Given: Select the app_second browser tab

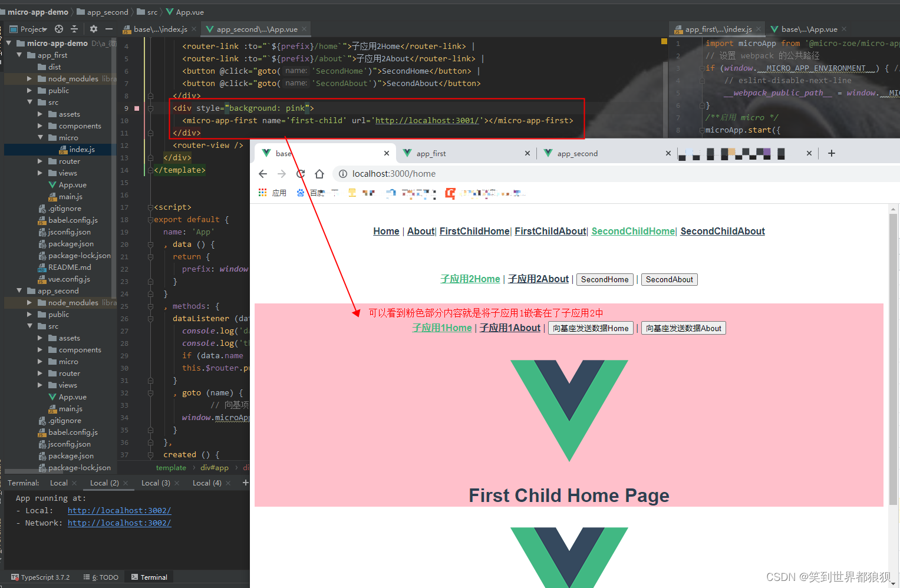Looking at the screenshot, I should coord(607,153).
